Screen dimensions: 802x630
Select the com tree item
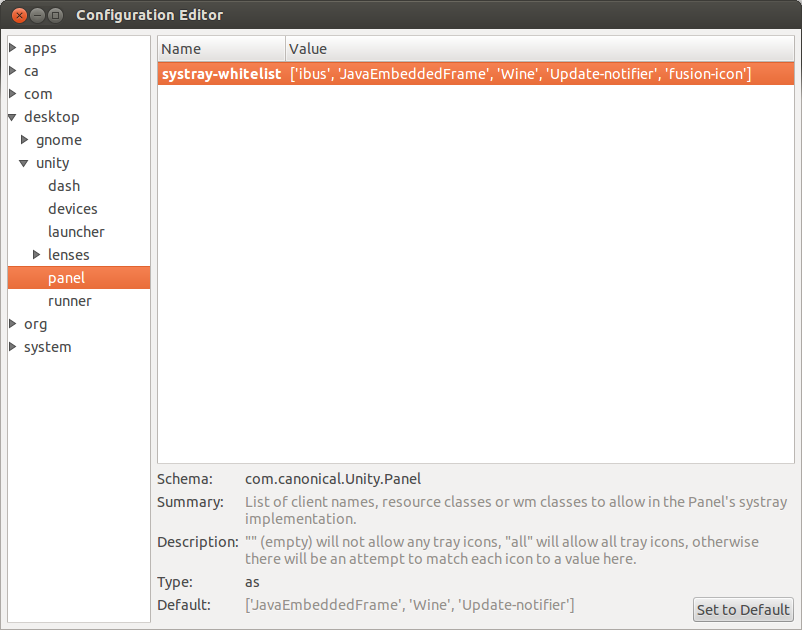38,94
